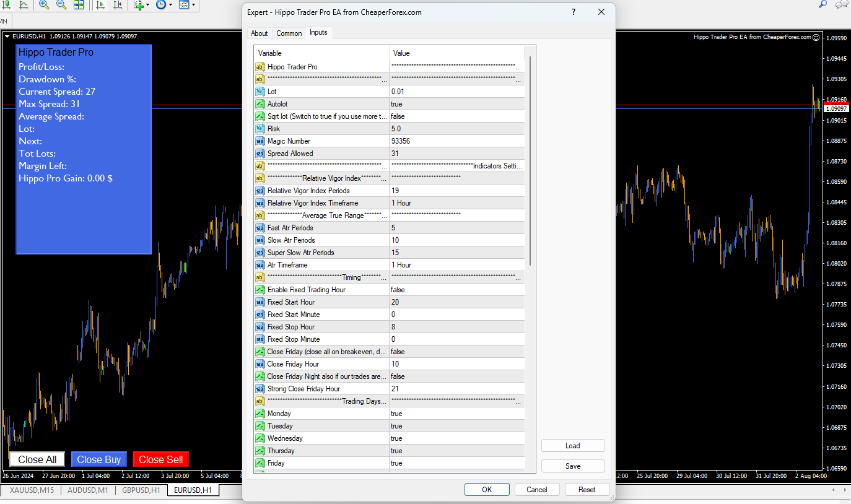The height and width of the screenshot is (504, 851).
Task: Open the AUDUSD,M1 chart tab
Action: tap(87, 490)
